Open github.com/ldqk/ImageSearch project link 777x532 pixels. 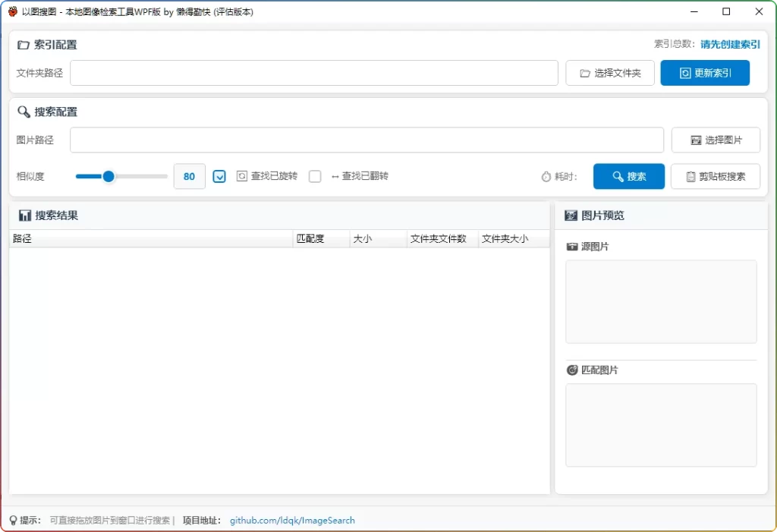point(292,520)
